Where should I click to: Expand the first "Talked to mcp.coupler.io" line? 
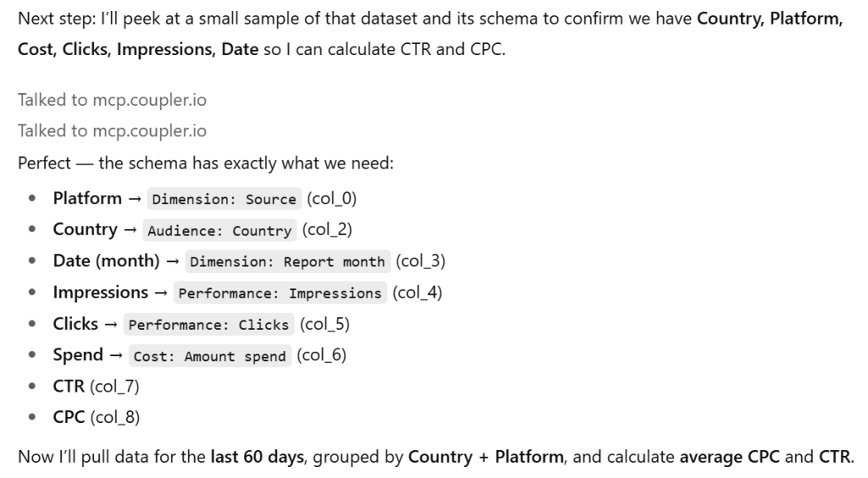[112, 100]
